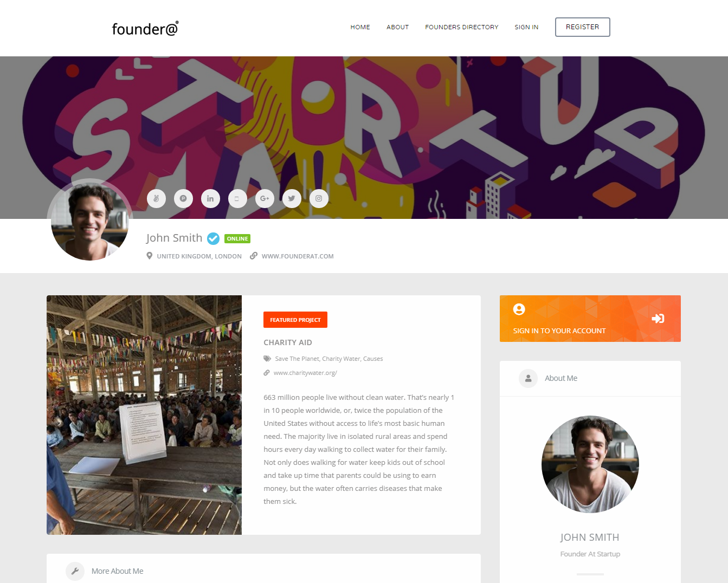
Task: Open the Instagram social icon
Action: click(x=319, y=198)
